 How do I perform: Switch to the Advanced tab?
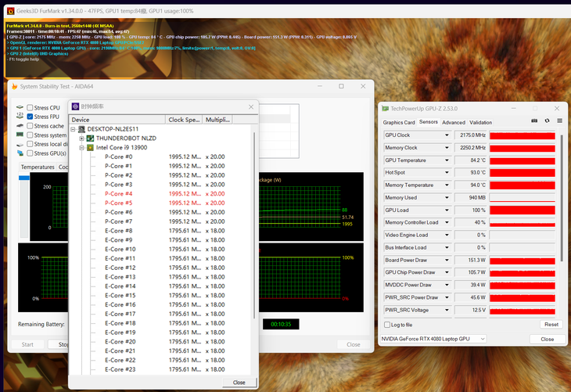[x=454, y=122]
